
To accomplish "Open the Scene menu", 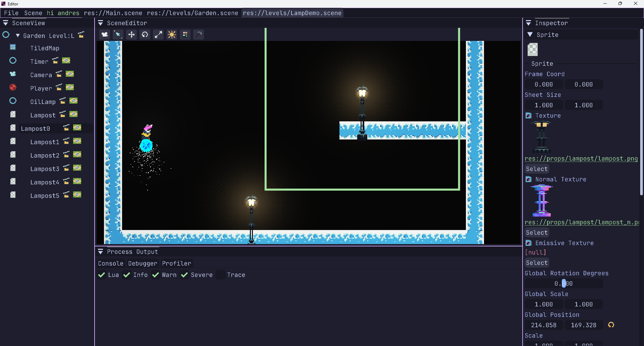I will [x=33, y=13].
